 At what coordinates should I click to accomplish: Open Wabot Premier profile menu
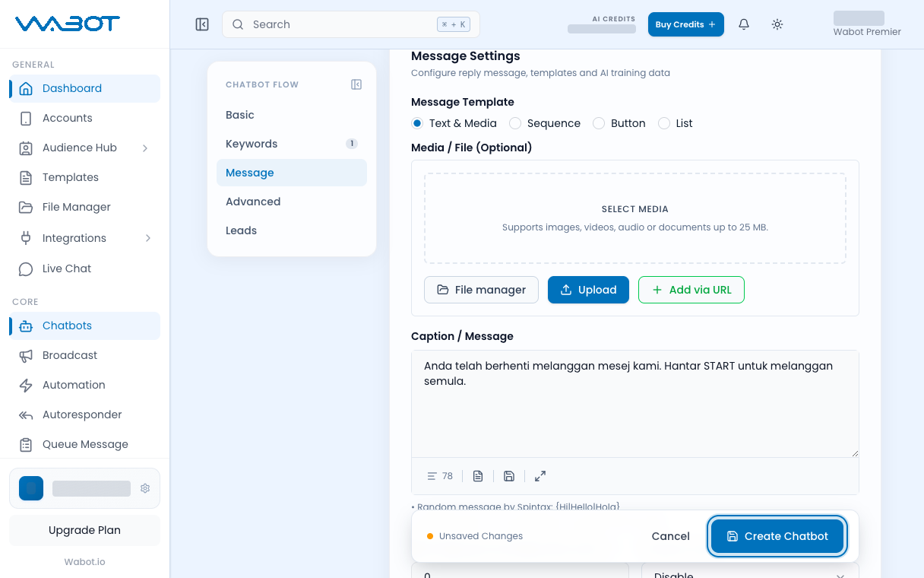[x=867, y=24]
